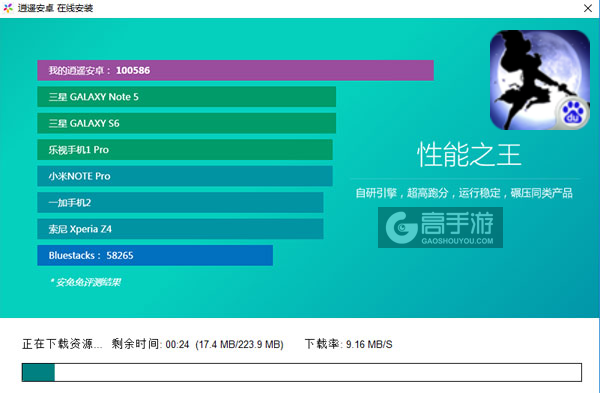
Task: Click the 逍遥安卓 在线安装 window title
Action: (x=55, y=8)
